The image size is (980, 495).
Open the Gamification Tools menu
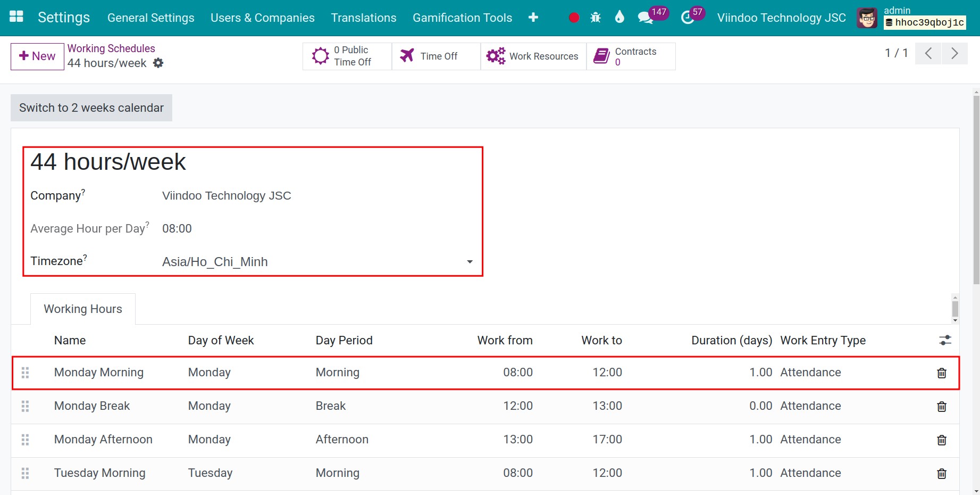tap(463, 18)
